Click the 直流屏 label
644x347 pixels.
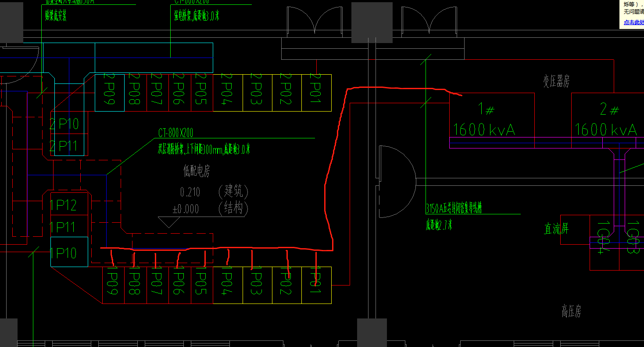click(557, 228)
